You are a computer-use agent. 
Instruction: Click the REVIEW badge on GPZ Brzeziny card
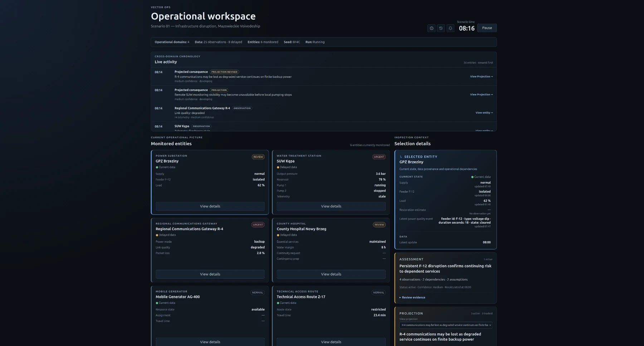(258, 157)
